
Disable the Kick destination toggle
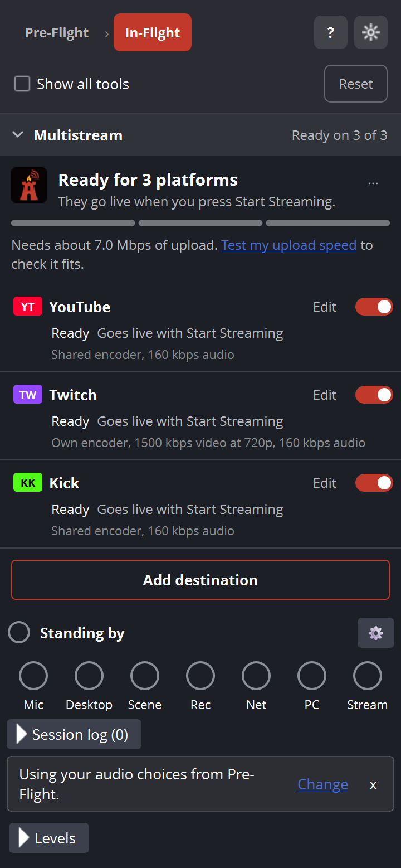(x=374, y=483)
